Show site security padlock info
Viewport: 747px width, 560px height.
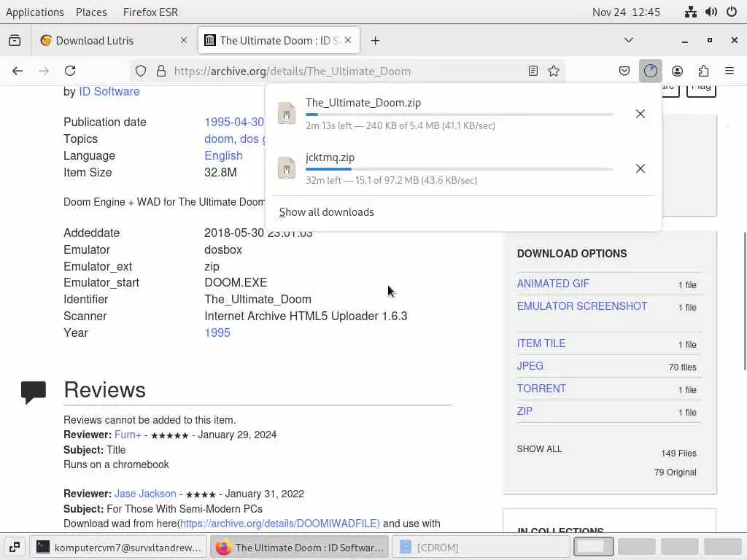pos(161,71)
